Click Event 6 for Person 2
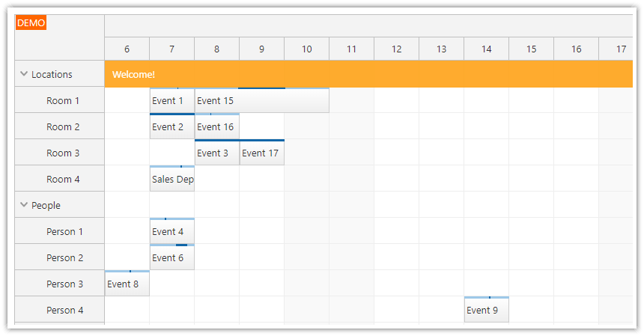 (171, 258)
